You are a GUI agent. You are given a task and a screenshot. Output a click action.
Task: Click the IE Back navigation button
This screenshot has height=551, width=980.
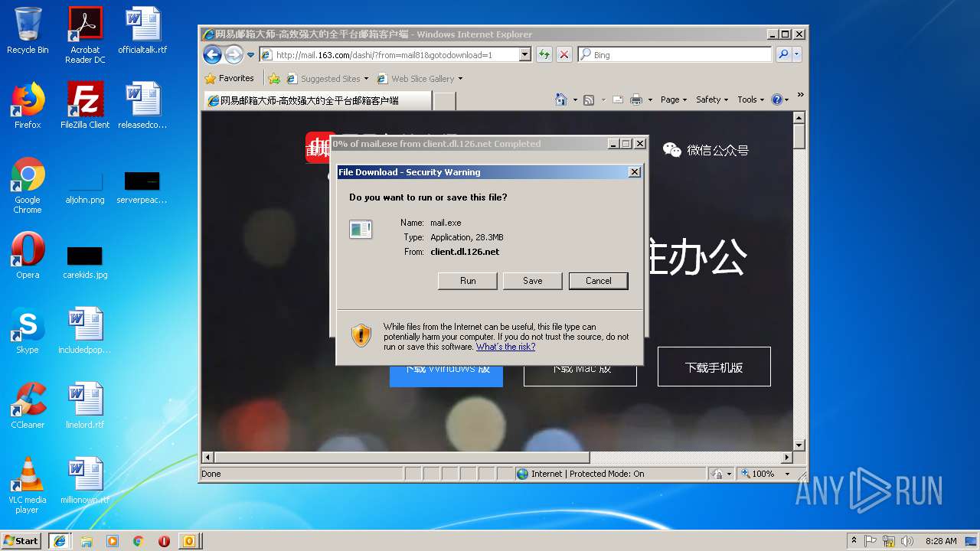[212, 54]
